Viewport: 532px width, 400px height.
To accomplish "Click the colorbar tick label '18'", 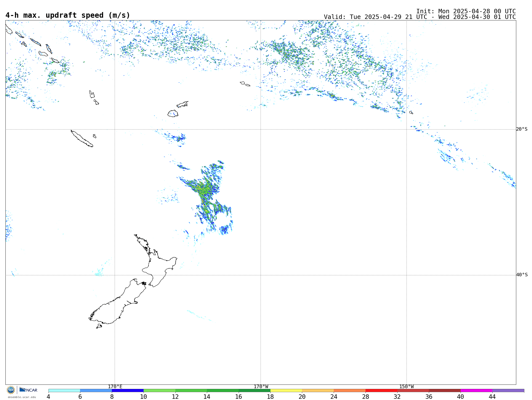I will (x=270, y=397).
